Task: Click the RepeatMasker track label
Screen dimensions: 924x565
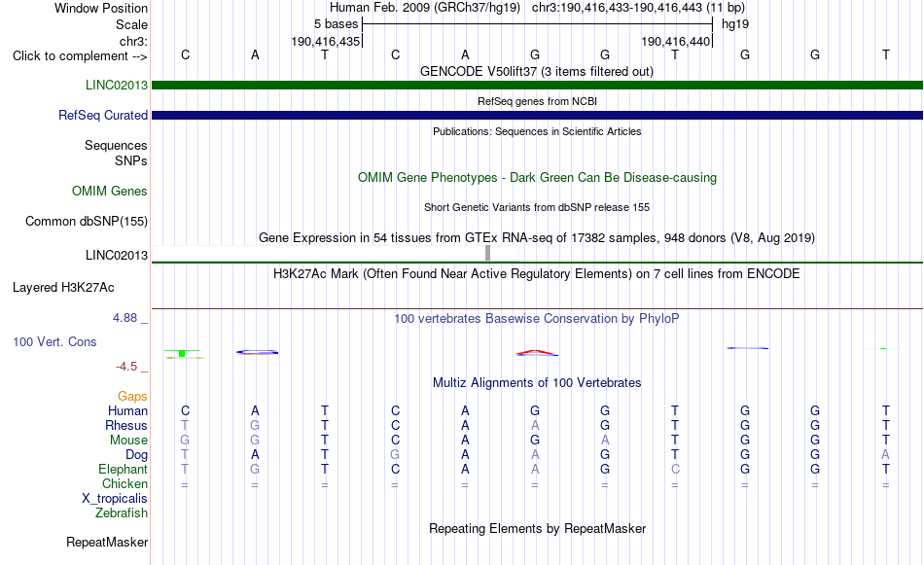Action: pyautogui.click(x=107, y=543)
